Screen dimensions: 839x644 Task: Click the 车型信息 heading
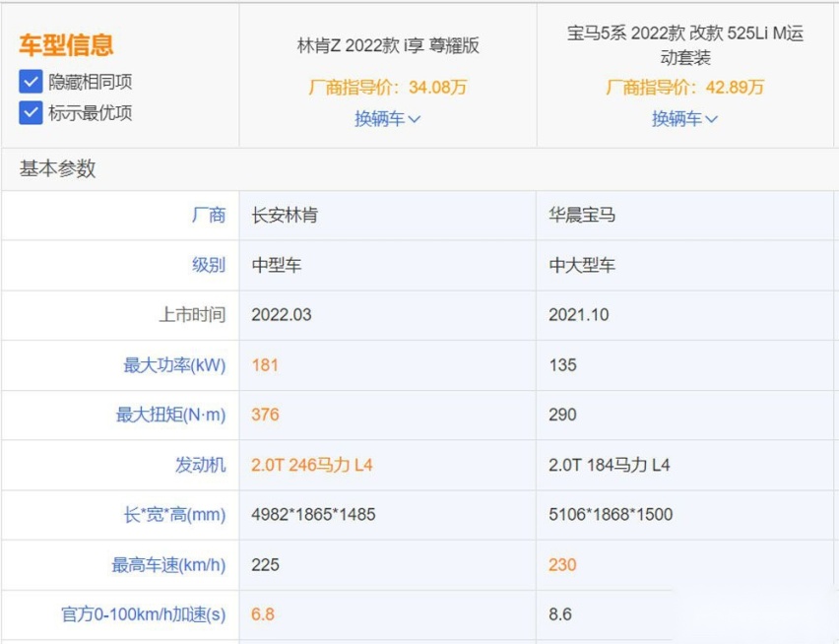point(66,45)
